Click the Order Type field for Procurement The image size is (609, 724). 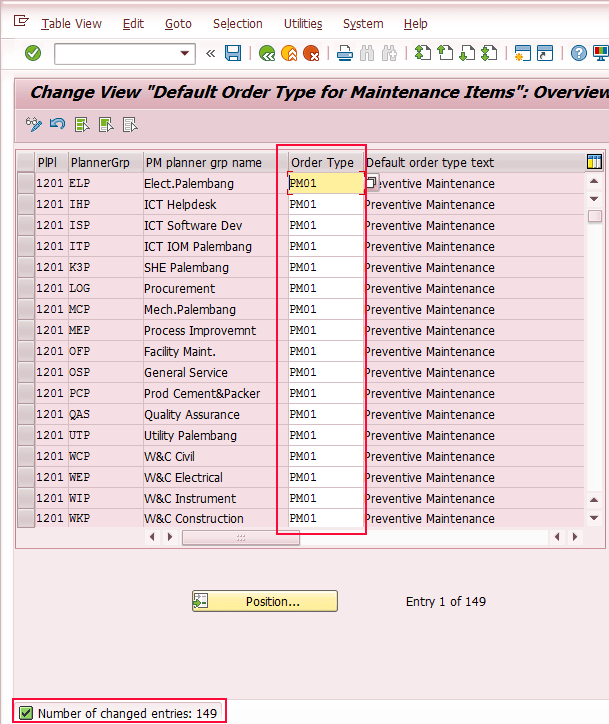coord(326,288)
